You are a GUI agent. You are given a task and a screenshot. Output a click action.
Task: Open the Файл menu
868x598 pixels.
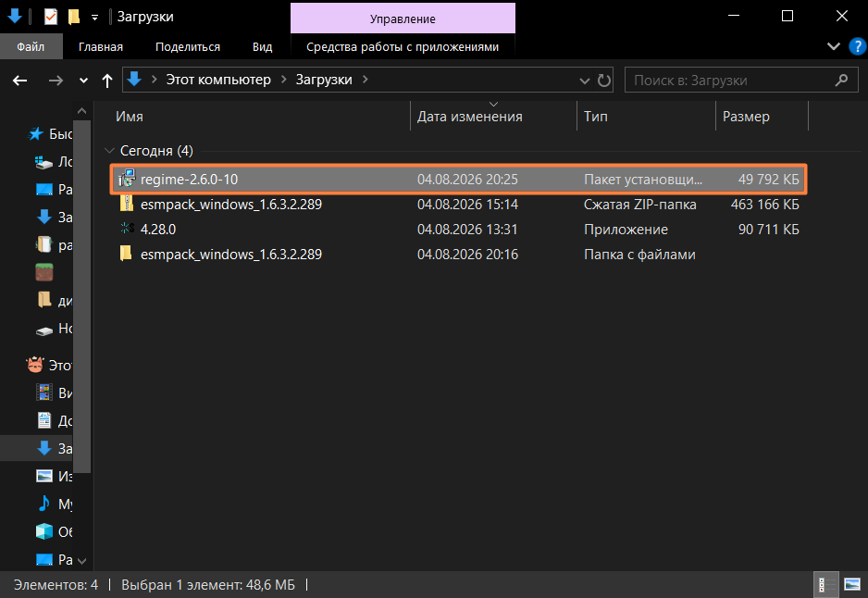(x=31, y=47)
